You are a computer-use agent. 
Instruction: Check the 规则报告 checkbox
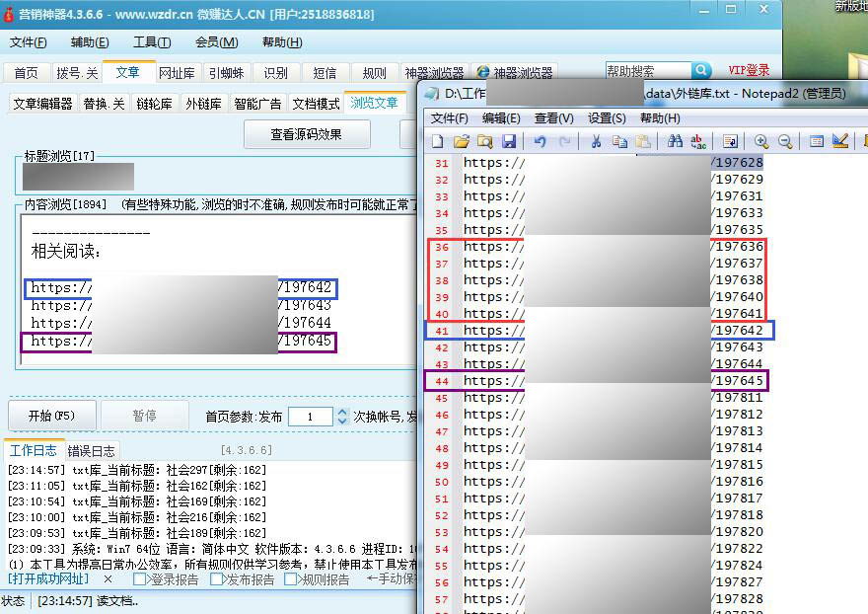(291, 579)
